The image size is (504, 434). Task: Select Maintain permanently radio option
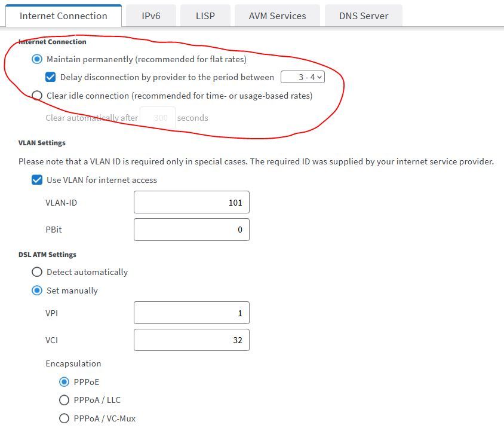tap(37, 59)
